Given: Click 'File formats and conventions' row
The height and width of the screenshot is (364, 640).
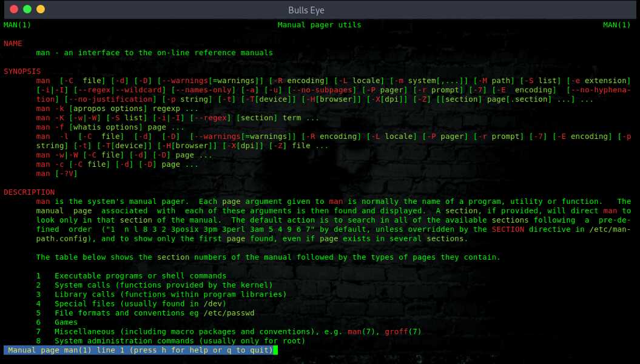Looking at the screenshot, I should pyautogui.click(x=145, y=313).
